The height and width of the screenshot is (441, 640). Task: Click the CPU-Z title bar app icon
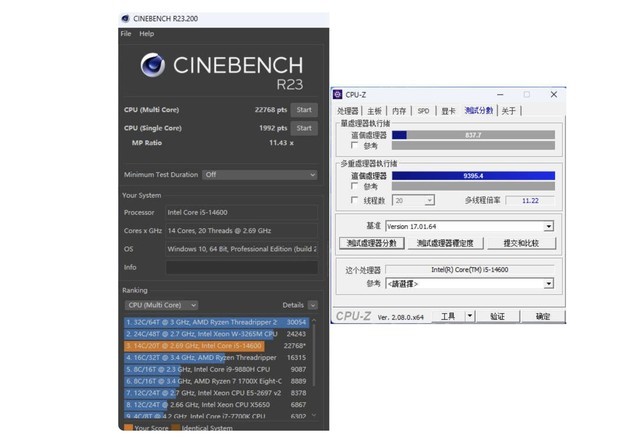point(338,95)
